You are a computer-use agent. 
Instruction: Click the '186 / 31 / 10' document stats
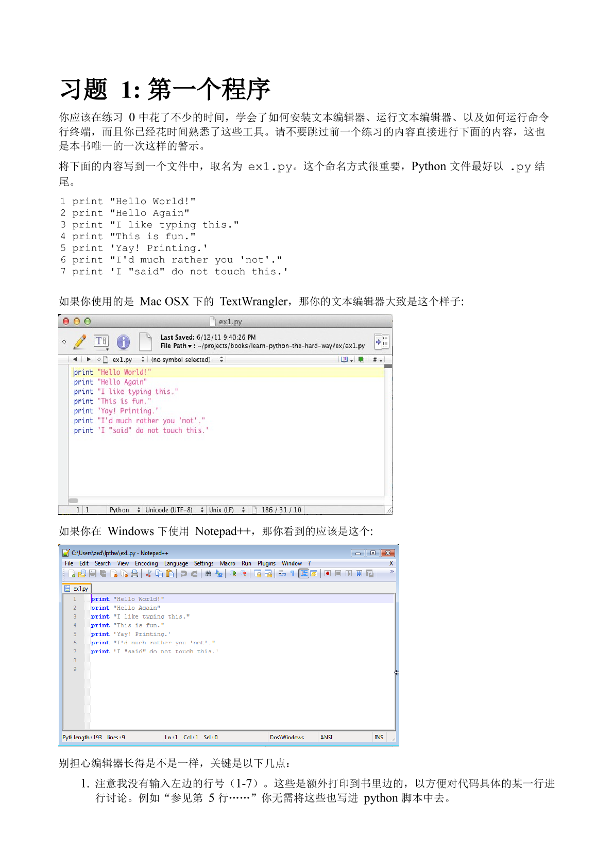[x=281, y=510]
